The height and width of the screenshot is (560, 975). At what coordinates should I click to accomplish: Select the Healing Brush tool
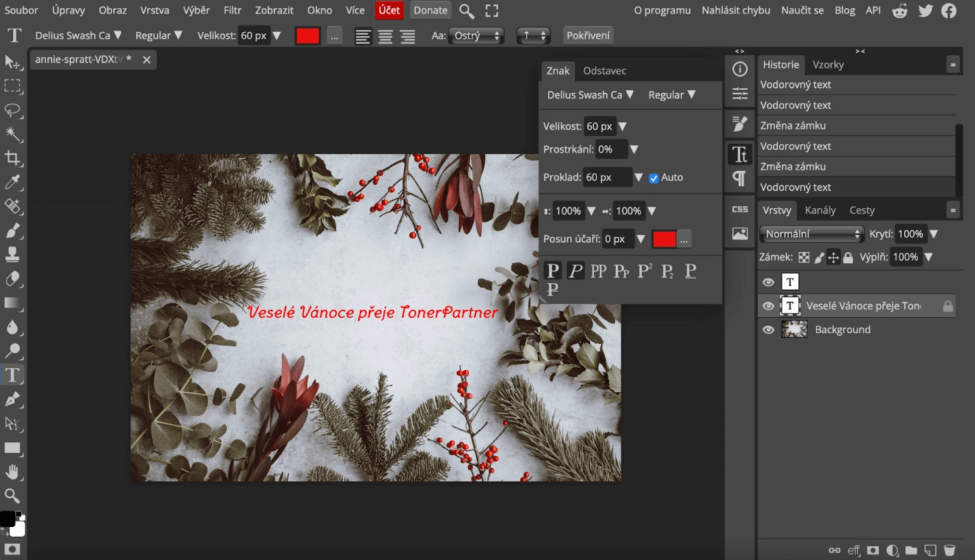pos(12,207)
